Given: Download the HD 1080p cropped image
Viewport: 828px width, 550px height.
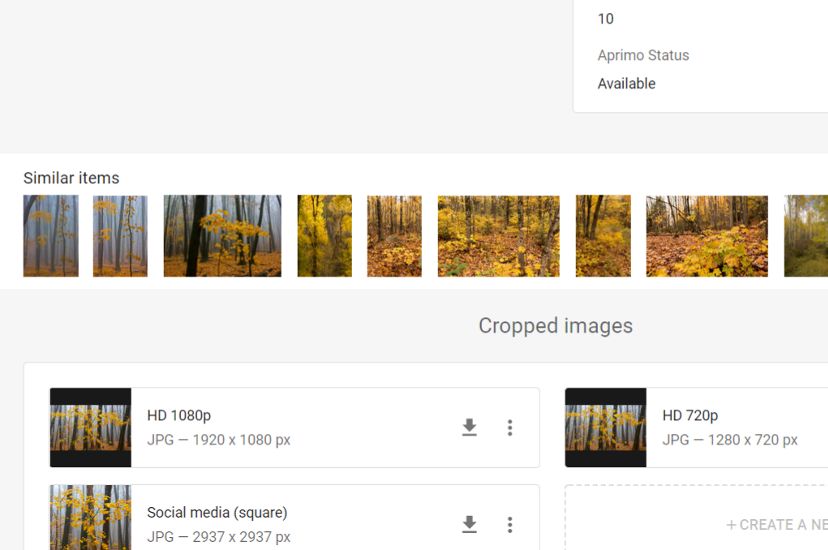Looking at the screenshot, I should 469,428.
